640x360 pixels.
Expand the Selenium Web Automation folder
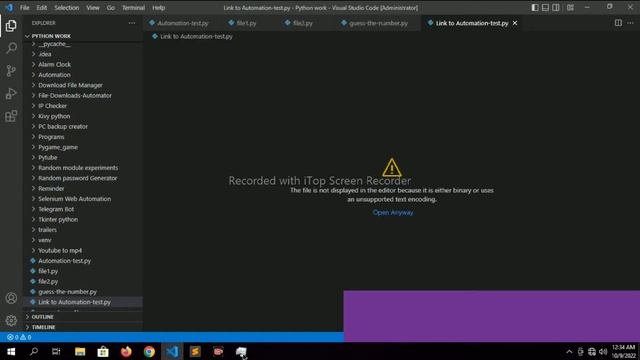coord(74,199)
